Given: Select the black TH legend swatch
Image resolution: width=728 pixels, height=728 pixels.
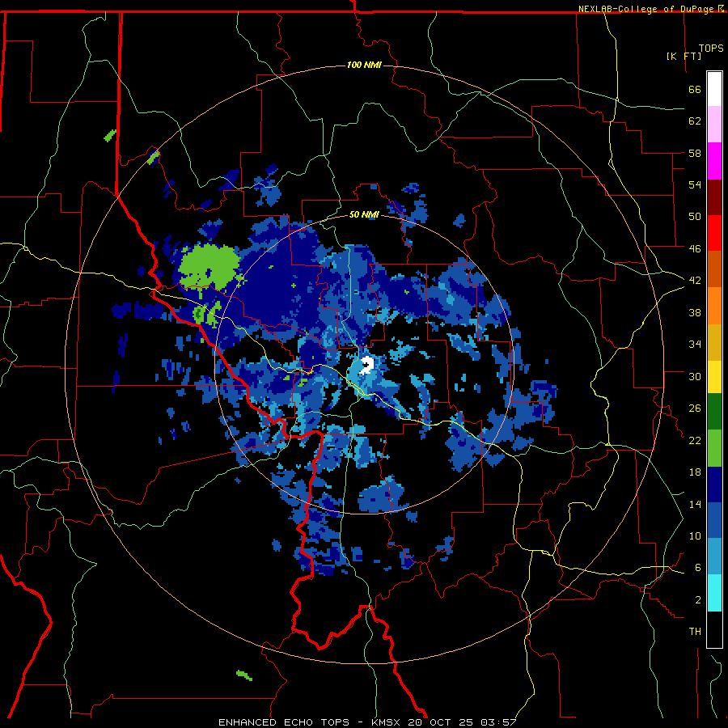Looking at the screenshot, I should pyautogui.click(x=714, y=629).
